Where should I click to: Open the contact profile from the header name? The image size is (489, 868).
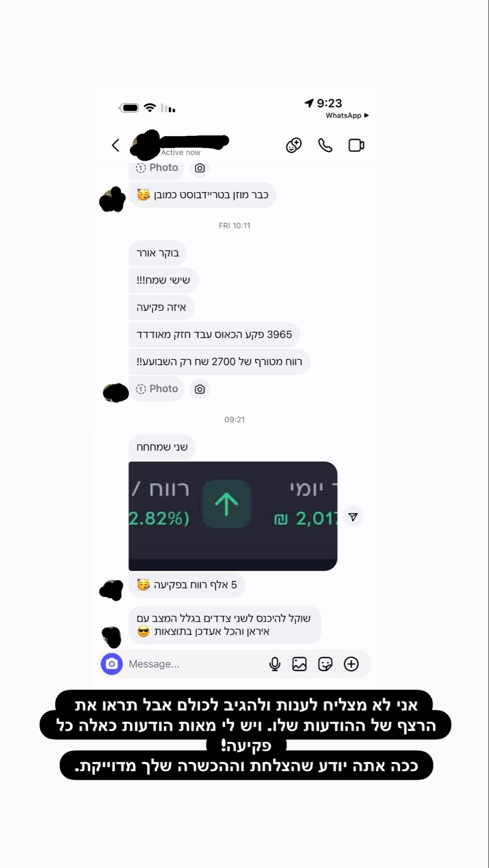click(181, 144)
